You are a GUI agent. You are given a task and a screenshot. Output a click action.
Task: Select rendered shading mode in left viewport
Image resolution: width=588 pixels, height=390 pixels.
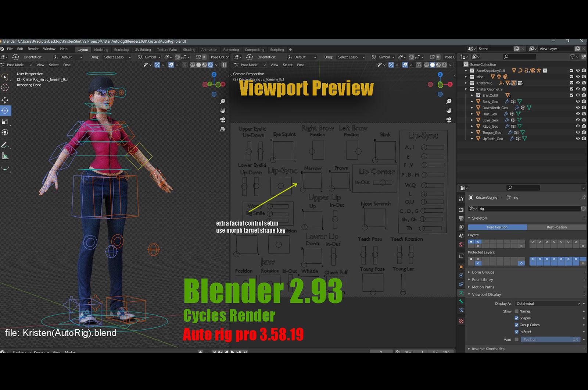click(210, 65)
